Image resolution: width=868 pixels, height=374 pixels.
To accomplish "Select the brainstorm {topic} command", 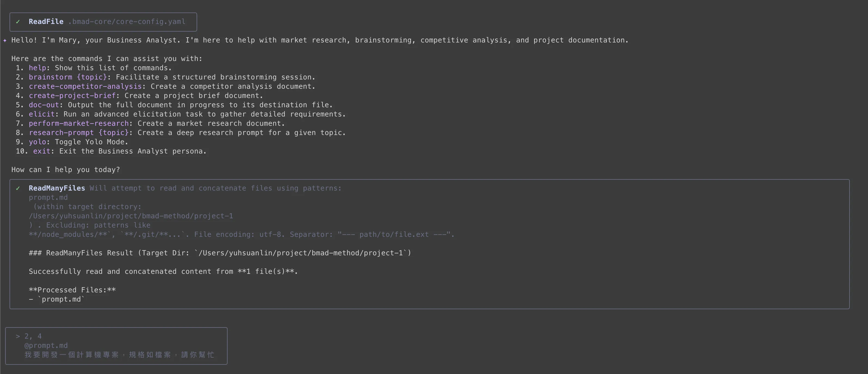I will 68,77.
